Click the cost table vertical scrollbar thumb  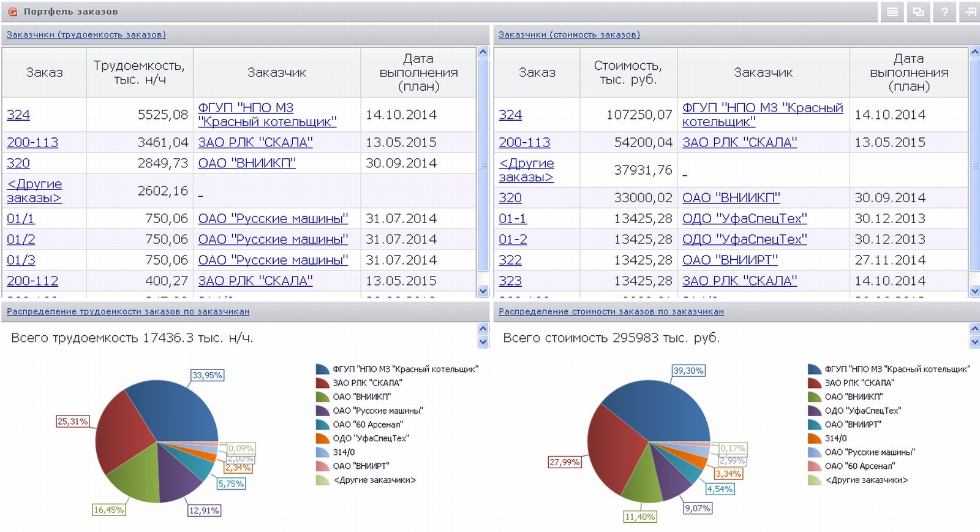point(975,165)
